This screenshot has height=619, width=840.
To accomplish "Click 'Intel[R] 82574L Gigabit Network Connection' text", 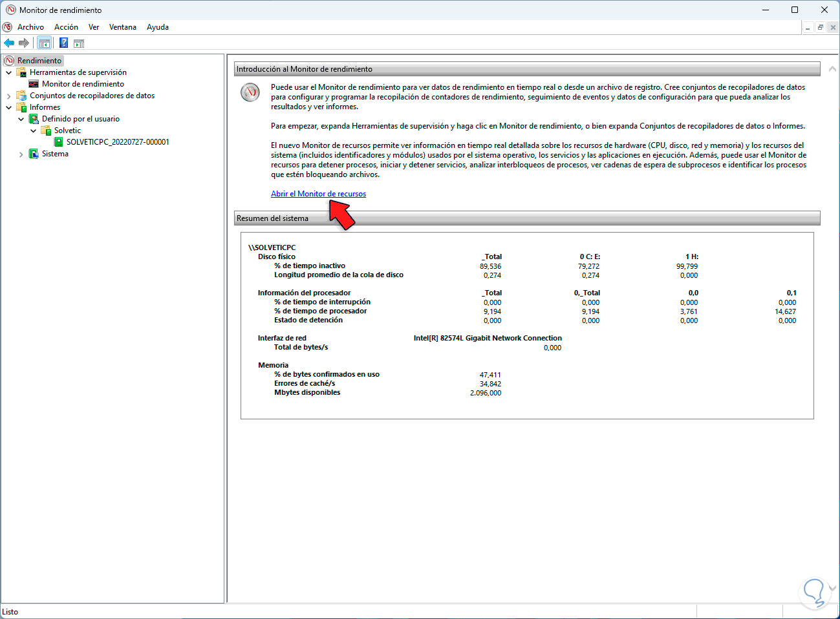I will point(488,338).
